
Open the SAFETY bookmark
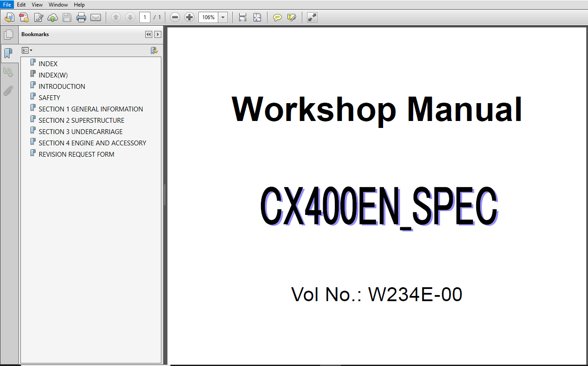coord(49,97)
